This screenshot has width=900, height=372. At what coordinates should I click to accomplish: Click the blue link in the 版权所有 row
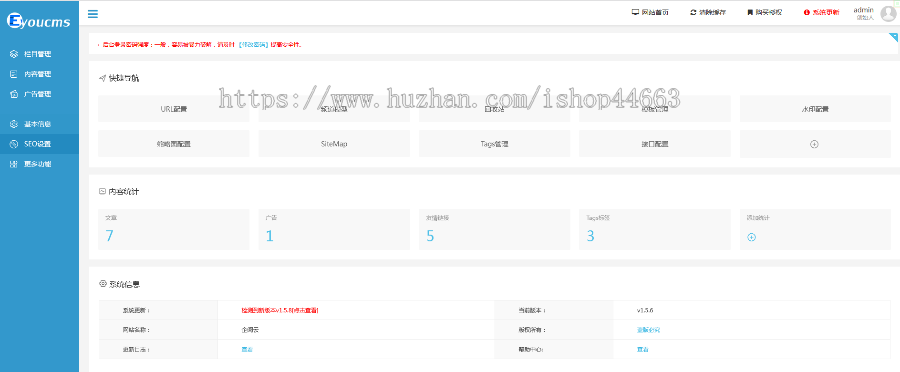point(648,330)
